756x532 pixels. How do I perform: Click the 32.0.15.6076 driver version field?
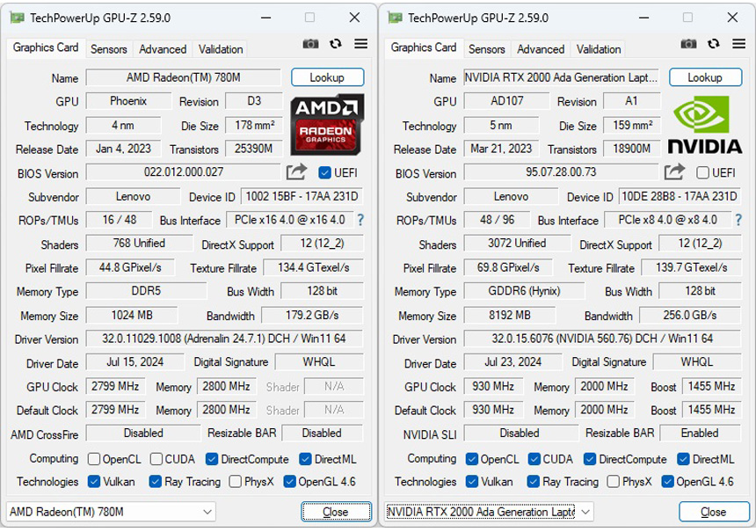click(x=602, y=339)
